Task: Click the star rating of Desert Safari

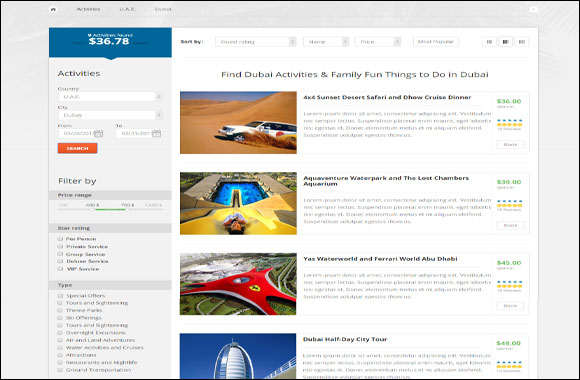Action: [x=509, y=122]
